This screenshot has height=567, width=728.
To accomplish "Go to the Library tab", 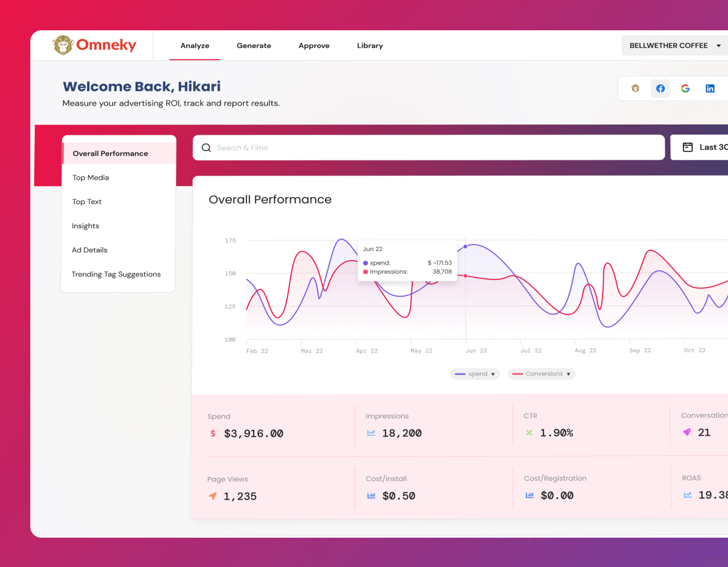I will tap(370, 45).
